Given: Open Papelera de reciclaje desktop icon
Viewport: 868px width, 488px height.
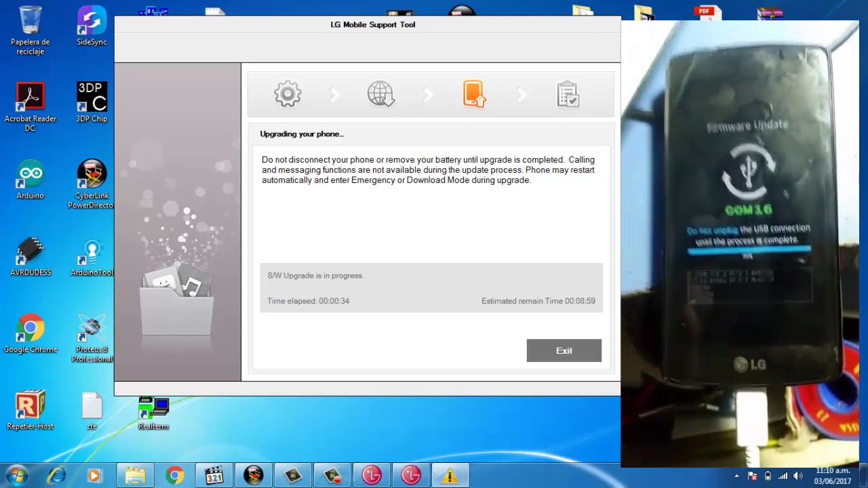Looking at the screenshot, I should pos(31,30).
